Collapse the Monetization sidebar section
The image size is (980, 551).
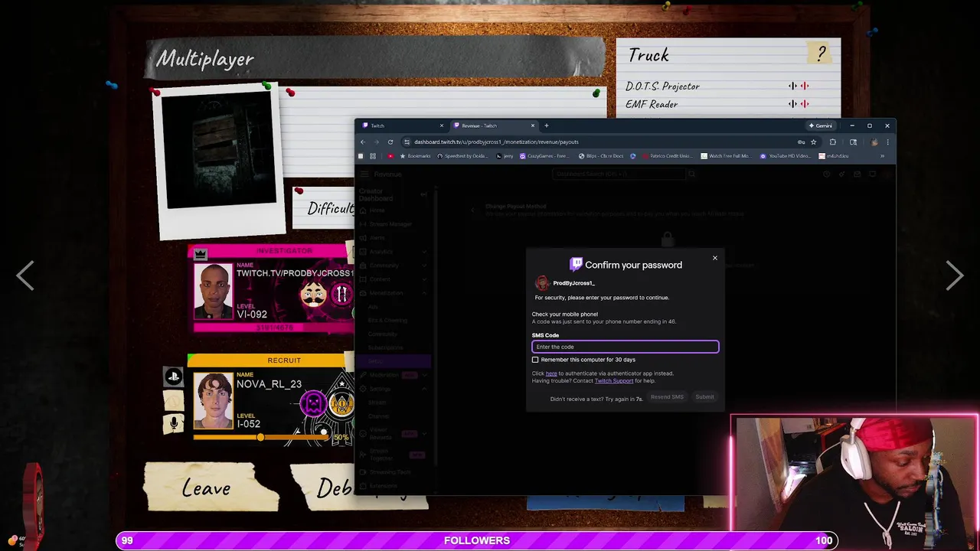click(x=424, y=293)
